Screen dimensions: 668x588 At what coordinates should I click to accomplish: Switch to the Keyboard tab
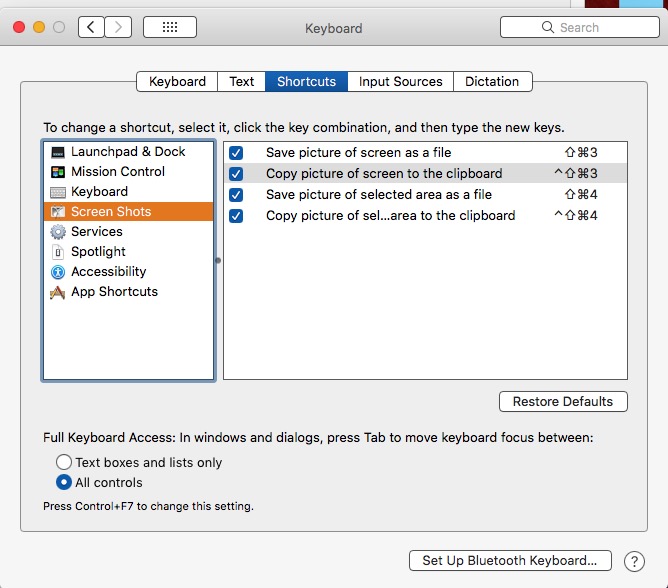pos(177,81)
